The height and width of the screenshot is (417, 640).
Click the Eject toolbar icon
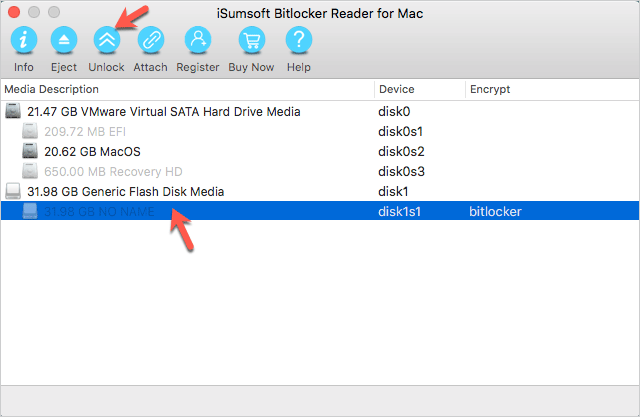click(64, 40)
